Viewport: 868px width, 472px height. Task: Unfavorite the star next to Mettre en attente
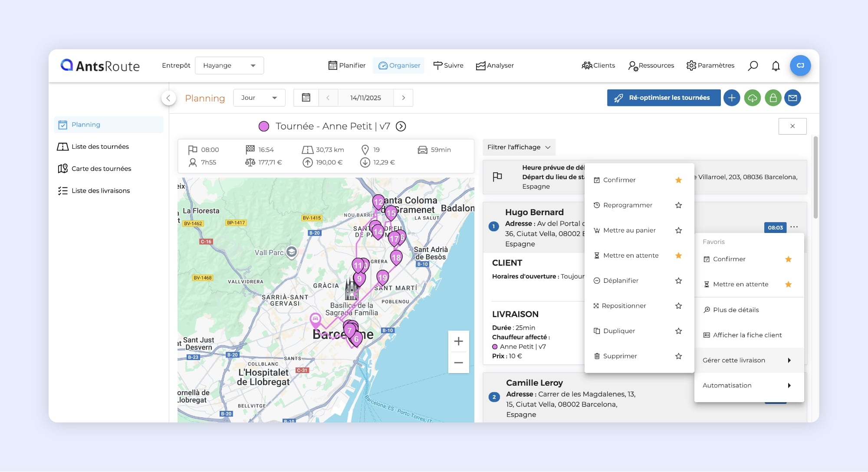point(678,256)
